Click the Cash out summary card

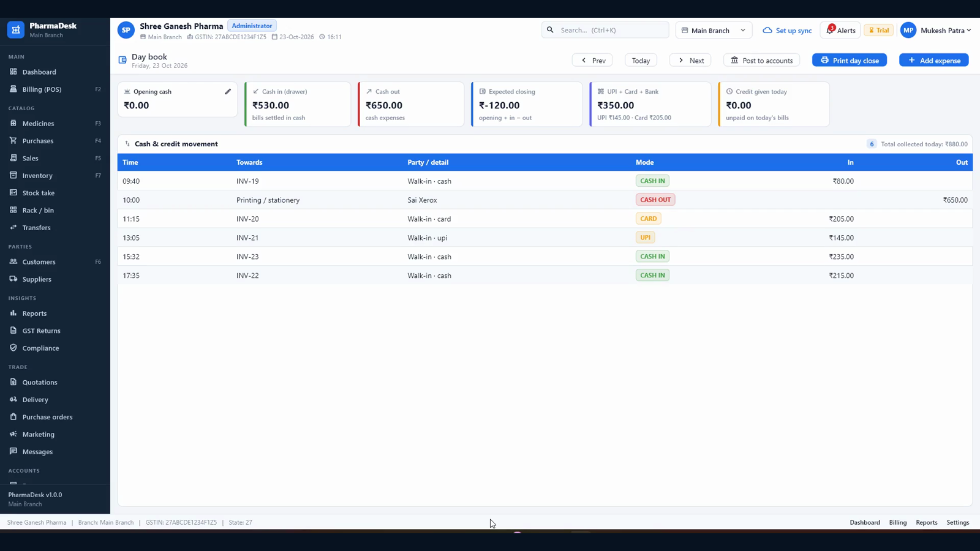pyautogui.click(x=411, y=104)
